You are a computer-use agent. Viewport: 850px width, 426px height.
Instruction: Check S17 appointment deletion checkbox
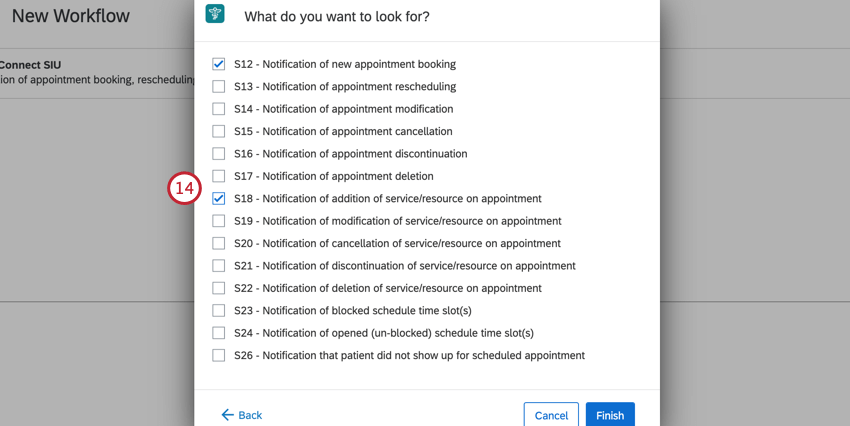[x=218, y=176]
